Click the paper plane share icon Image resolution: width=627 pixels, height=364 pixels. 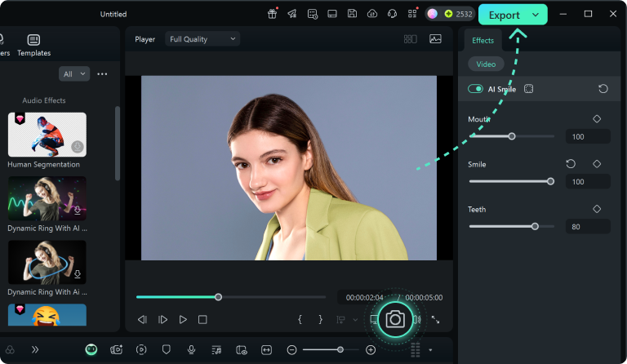[x=292, y=14]
